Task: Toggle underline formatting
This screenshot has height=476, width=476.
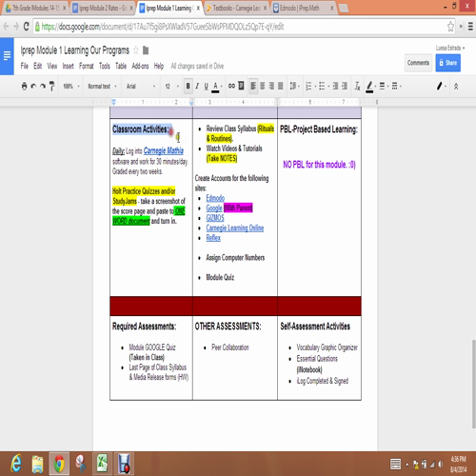Action: (x=206, y=86)
